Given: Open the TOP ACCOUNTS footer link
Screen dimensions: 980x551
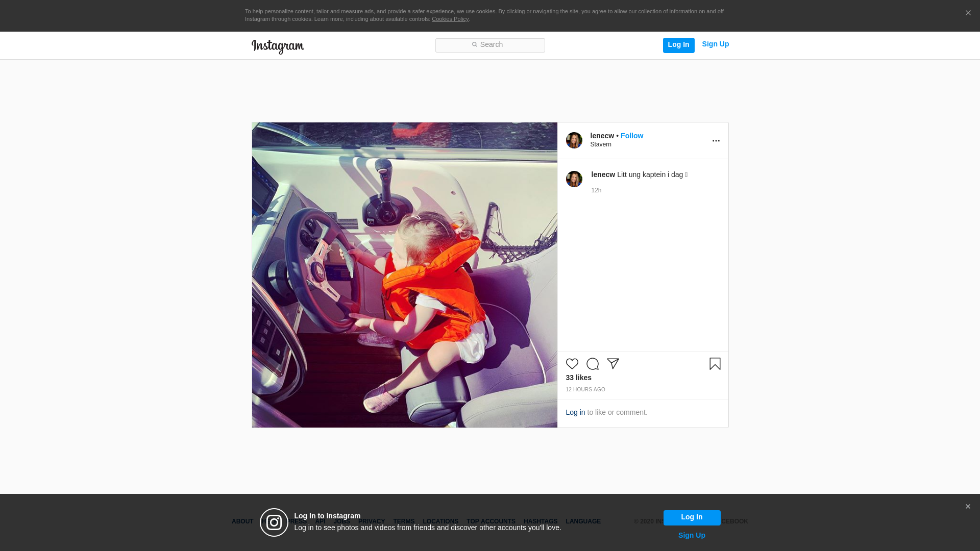Looking at the screenshot, I should (x=491, y=521).
